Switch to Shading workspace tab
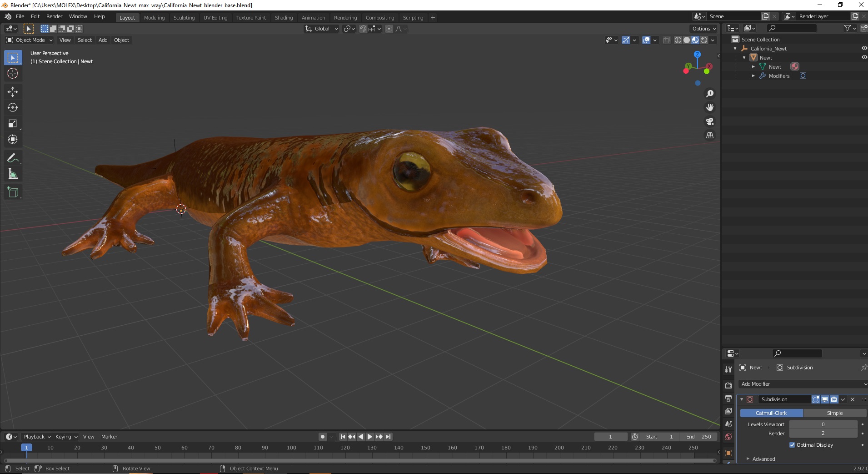The image size is (868, 474). click(284, 18)
